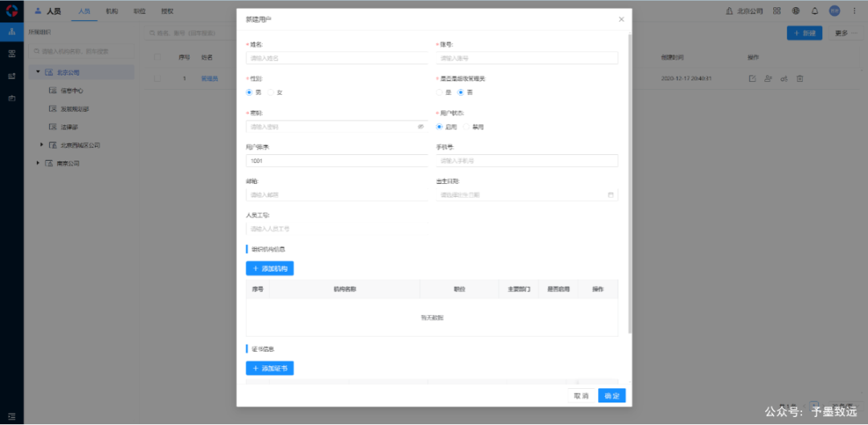Select 法律部 in organization tree
The image size is (868, 425).
pos(69,127)
